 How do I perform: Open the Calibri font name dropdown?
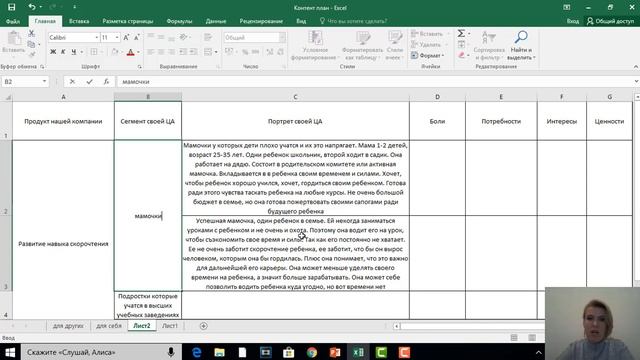97,38
